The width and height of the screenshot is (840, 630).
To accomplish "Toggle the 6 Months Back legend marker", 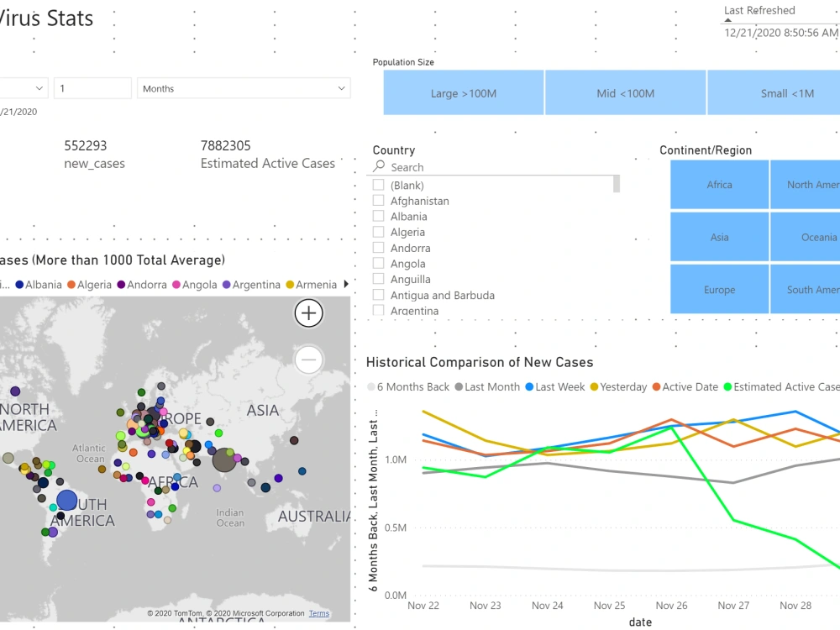I will 370,386.
